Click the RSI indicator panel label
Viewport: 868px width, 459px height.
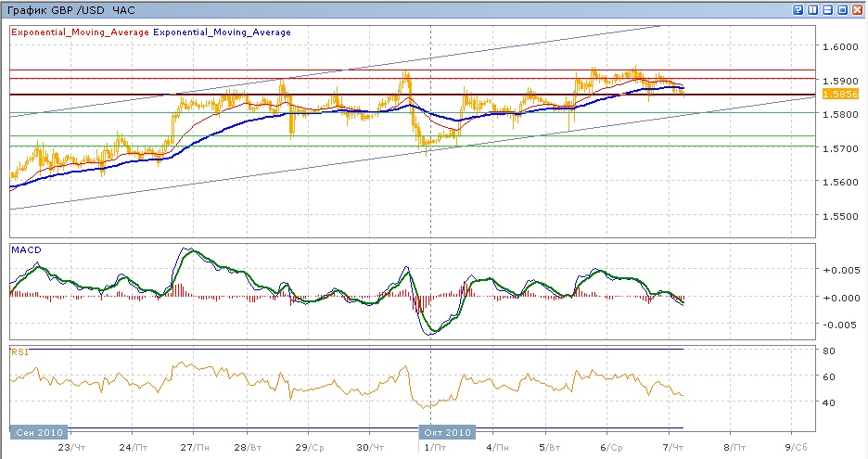[x=18, y=351]
